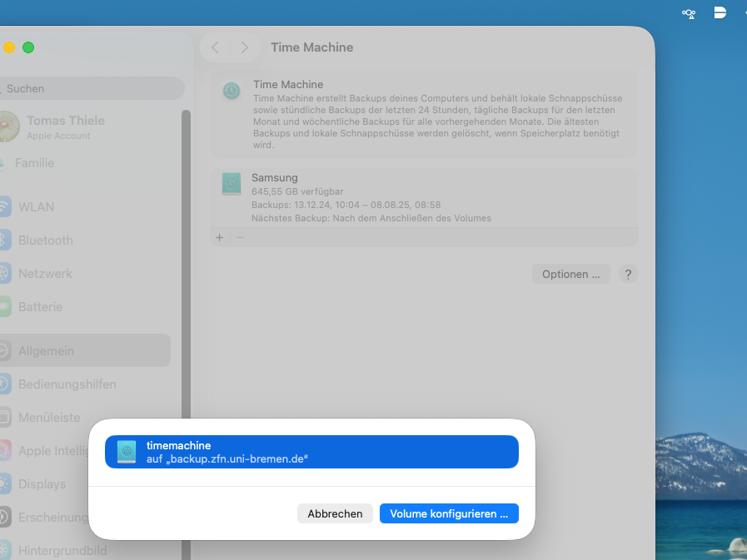747x560 pixels.
Task: Click the Suchen search field
Action: coord(92,88)
